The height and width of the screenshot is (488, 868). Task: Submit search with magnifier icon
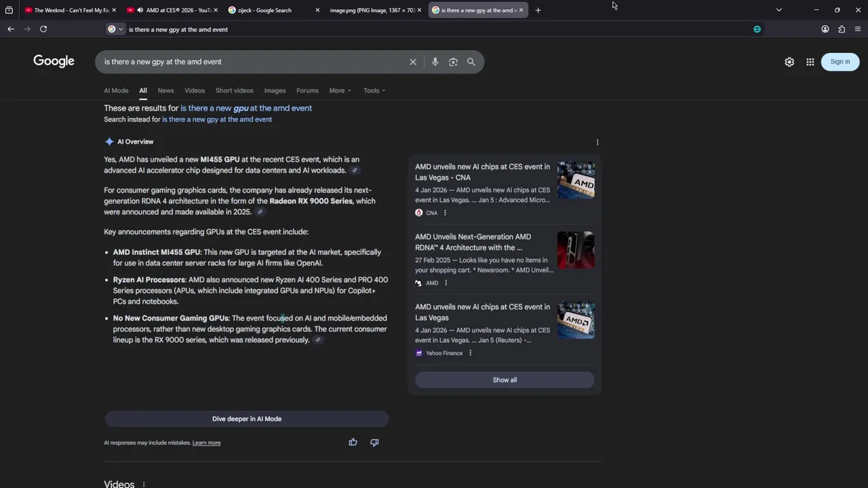(471, 62)
